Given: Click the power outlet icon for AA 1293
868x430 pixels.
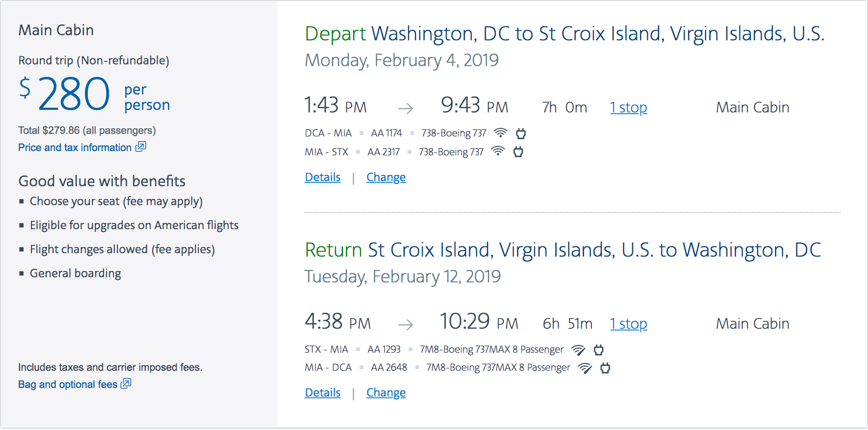Looking at the screenshot, I should click(599, 350).
